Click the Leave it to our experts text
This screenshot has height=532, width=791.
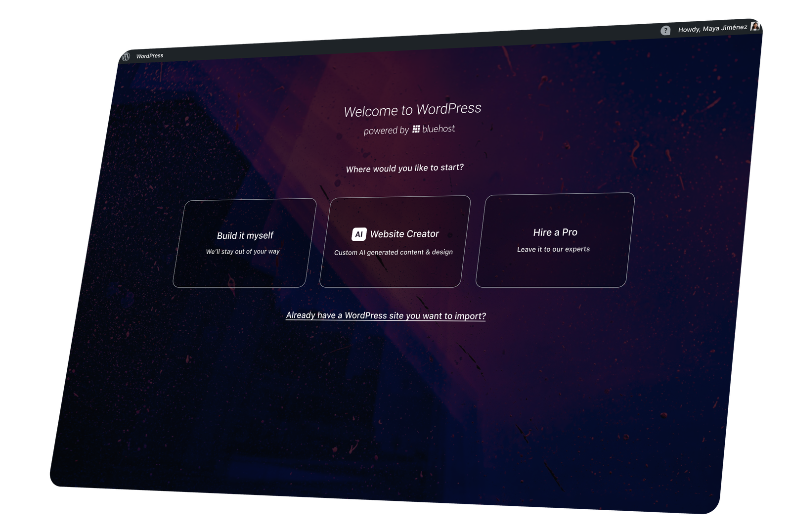pyautogui.click(x=553, y=249)
